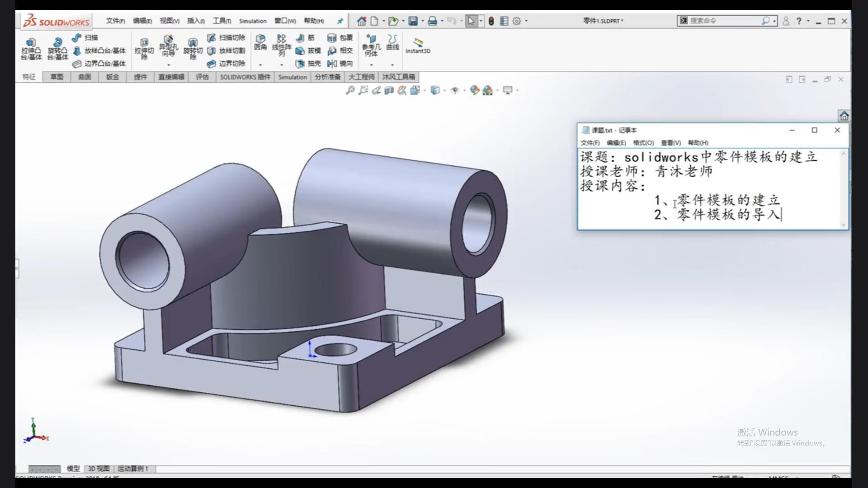The image size is (868, 488).
Task: Click the apply scene icon
Action: [487, 90]
